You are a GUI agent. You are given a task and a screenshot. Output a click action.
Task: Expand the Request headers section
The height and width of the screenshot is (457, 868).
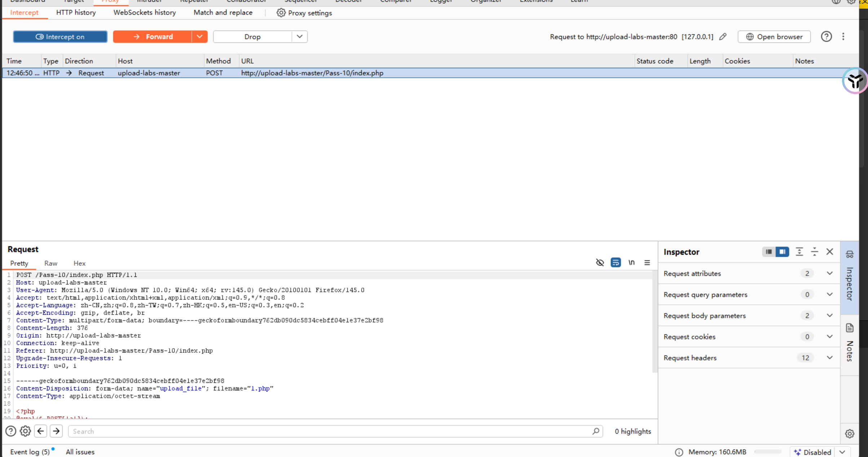[829, 358]
